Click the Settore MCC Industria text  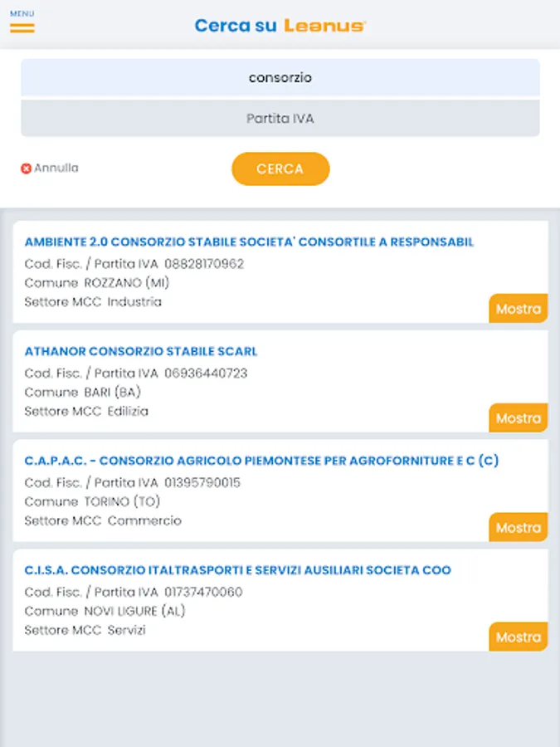93,302
